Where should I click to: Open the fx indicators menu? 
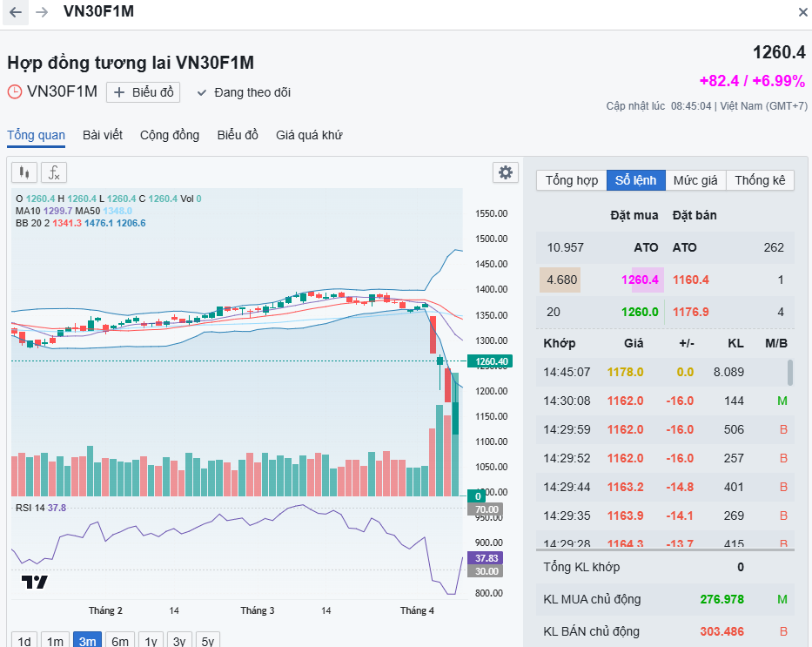(54, 172)
